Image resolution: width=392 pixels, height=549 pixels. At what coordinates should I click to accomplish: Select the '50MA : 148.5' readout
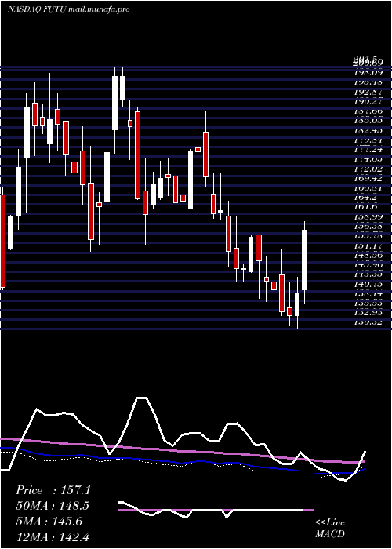(x=53, y=506)
